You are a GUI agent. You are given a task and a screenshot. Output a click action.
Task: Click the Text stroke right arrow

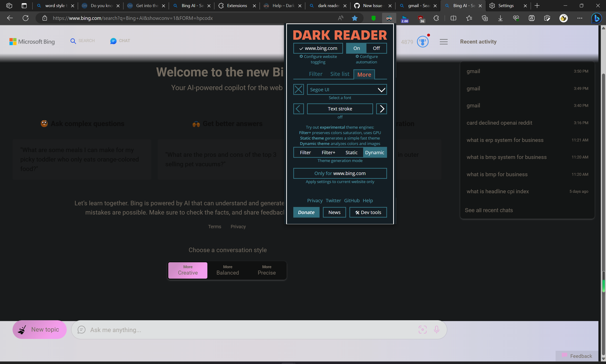pyautogui.click(x=381, y=109)
